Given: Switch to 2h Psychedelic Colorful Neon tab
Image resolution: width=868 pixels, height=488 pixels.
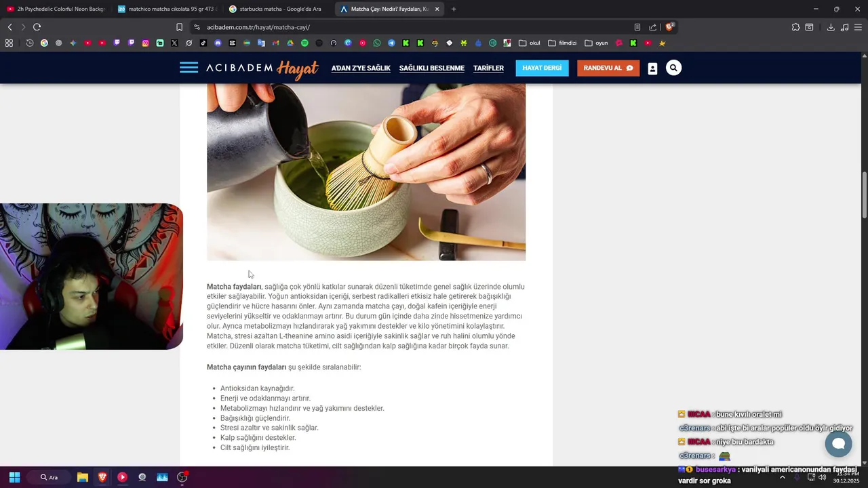Looking at the screenshot, I should (x=56, y=9).
